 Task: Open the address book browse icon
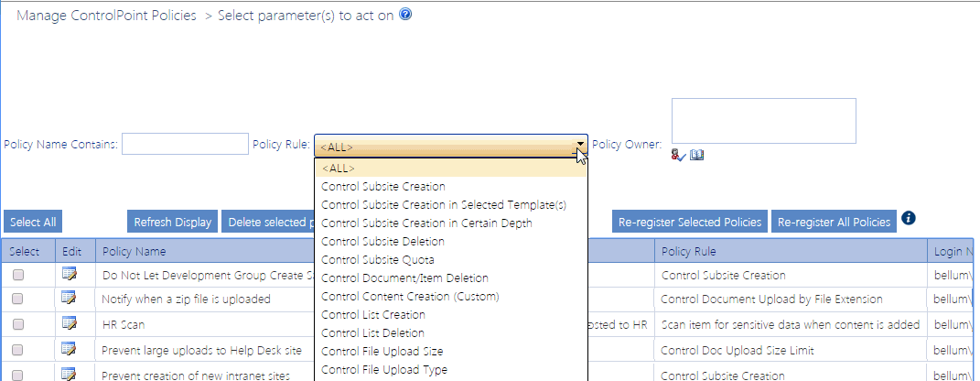pos(697,155)
